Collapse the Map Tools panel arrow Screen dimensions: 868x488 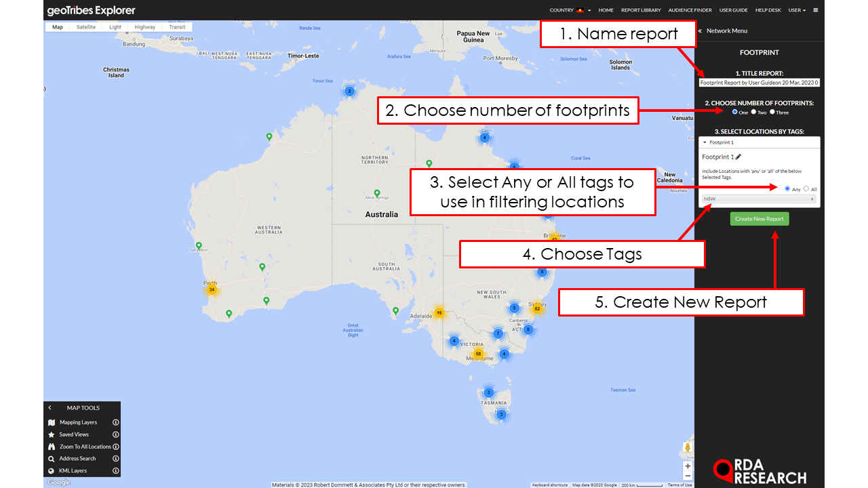pos(50,408)
